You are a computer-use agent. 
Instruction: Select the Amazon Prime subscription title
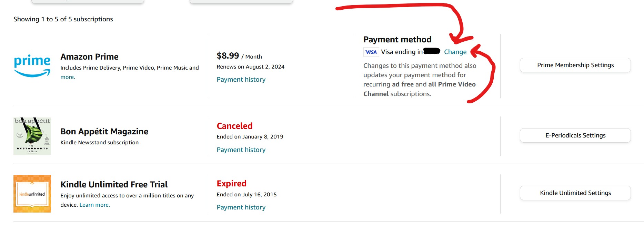(x=89, y=57)
